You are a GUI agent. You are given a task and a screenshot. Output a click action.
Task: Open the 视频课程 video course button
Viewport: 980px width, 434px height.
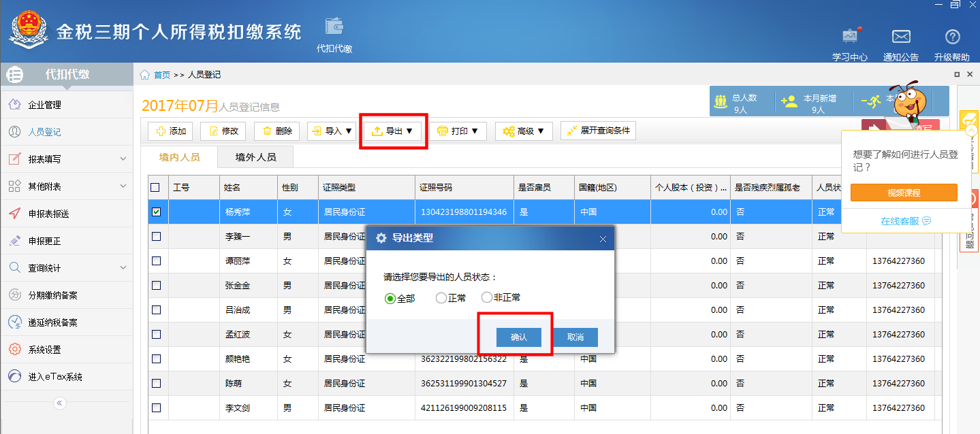pos(904,193)
